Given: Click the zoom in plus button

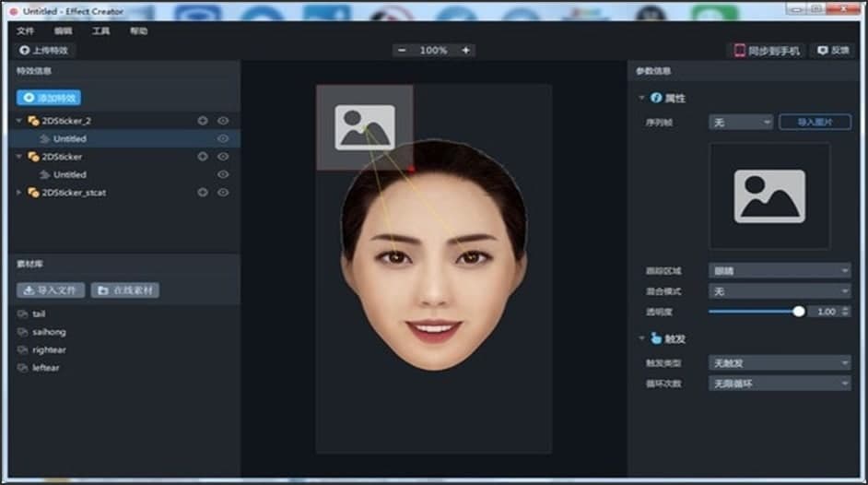Looking at the screenshot, I should point(465,51).
